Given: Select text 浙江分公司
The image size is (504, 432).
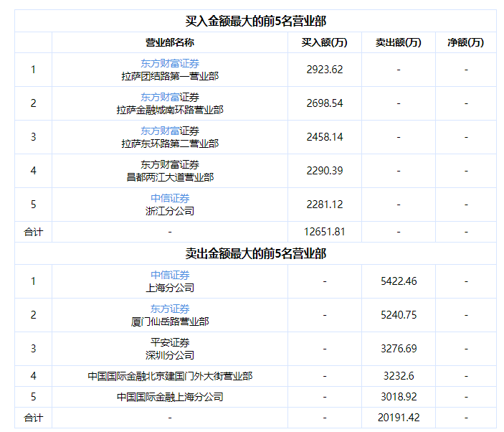Looking at the screenshot, I should (170, 211).
